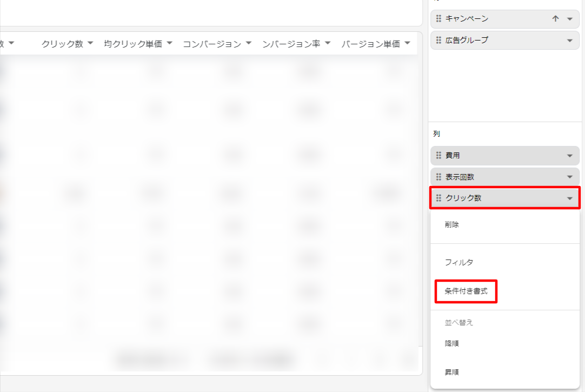Image resolution: width=585 pixels, height=392 pixels.
Task: Sort by 降順 in the menu
Action: click(x=452, y=343)
